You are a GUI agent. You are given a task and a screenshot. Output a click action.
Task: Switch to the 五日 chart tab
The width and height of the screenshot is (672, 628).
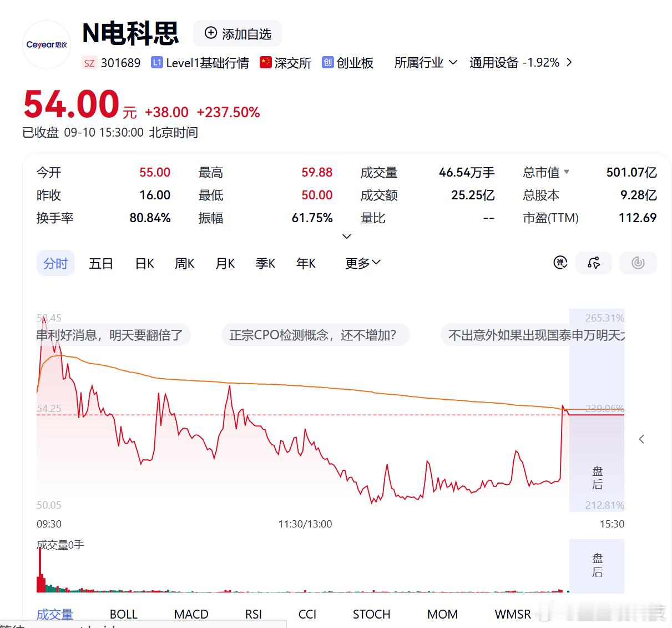[101, 263]
